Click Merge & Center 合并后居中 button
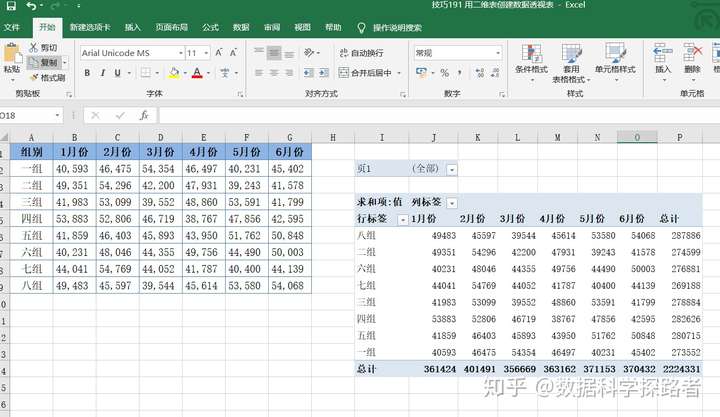 point(365,73)
